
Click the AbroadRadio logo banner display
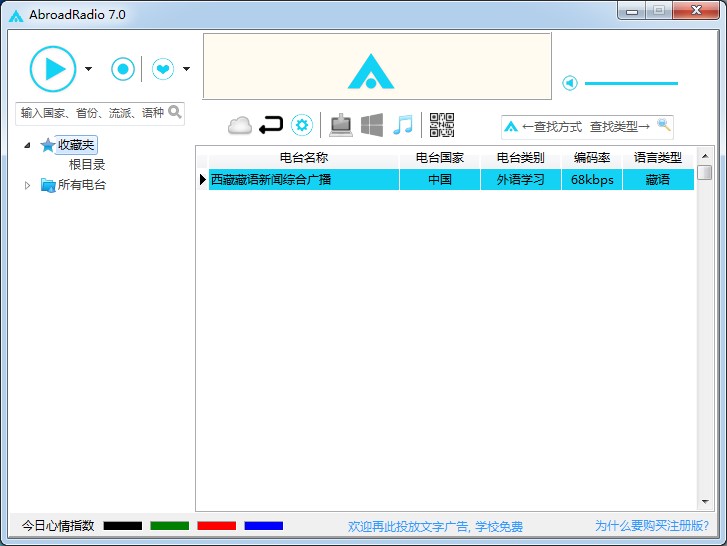coord(377,66)
